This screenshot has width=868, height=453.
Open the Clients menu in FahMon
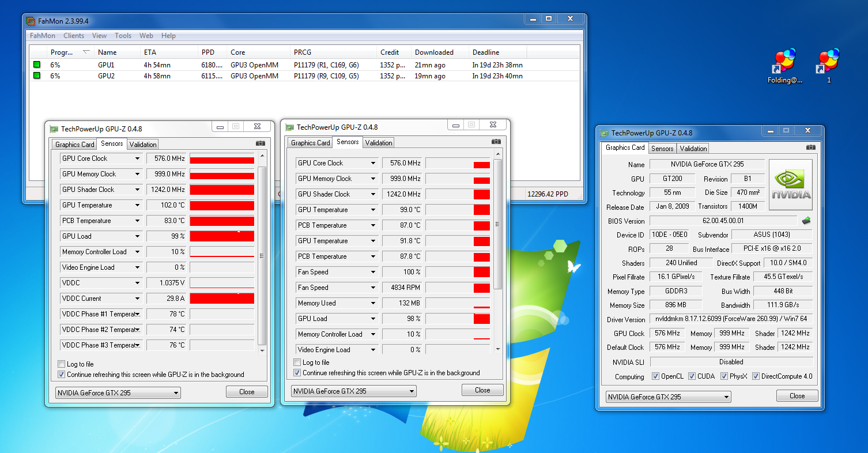[74, 36]
